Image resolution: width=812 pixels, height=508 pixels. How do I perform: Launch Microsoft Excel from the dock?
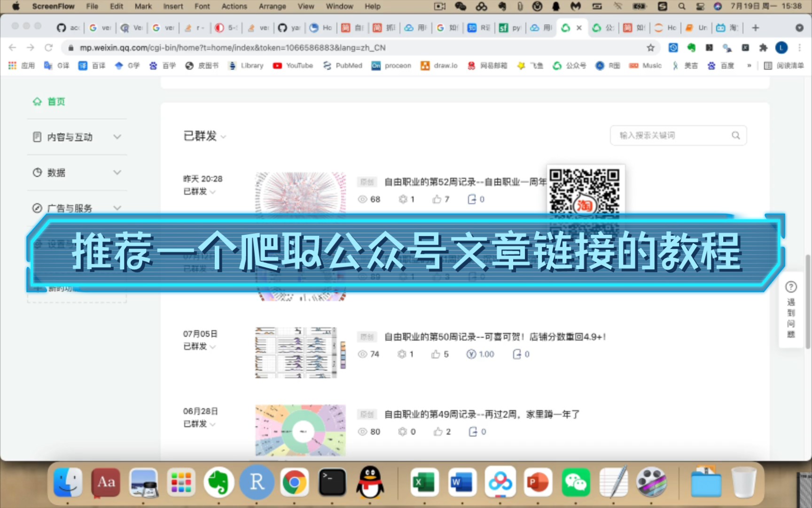click(x=424, y=482)
